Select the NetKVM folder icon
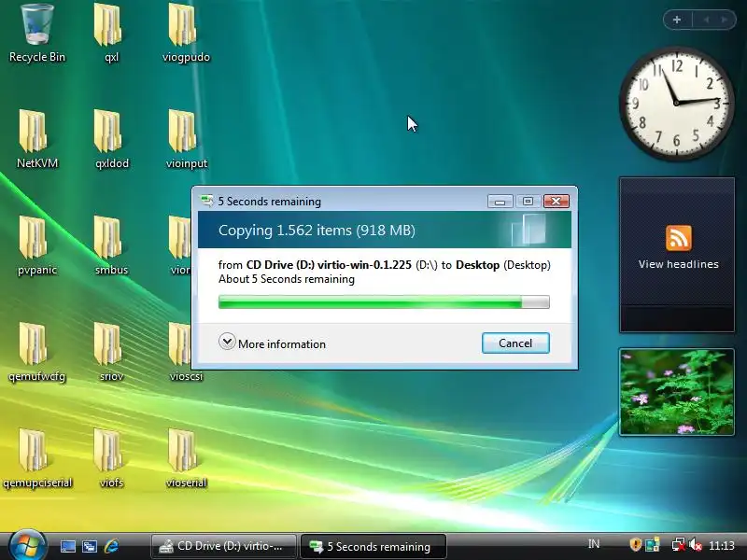Screen dimensions: 747x560 37,139
